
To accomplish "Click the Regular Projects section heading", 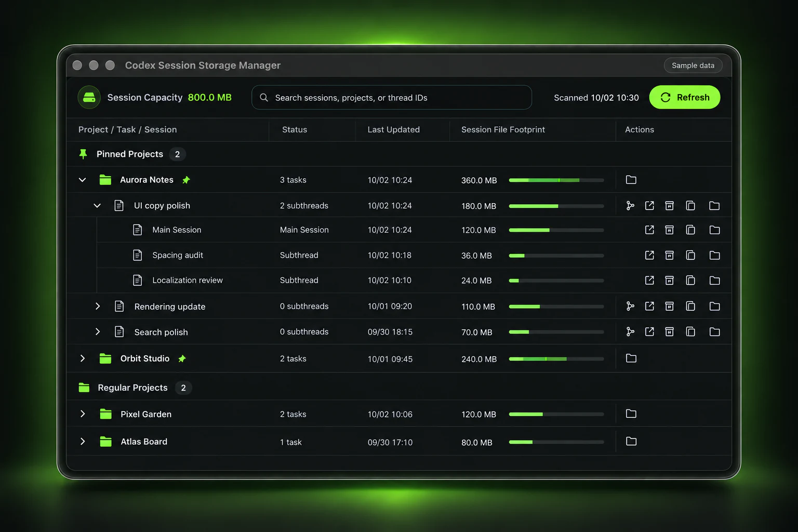I will pos(132,388).
